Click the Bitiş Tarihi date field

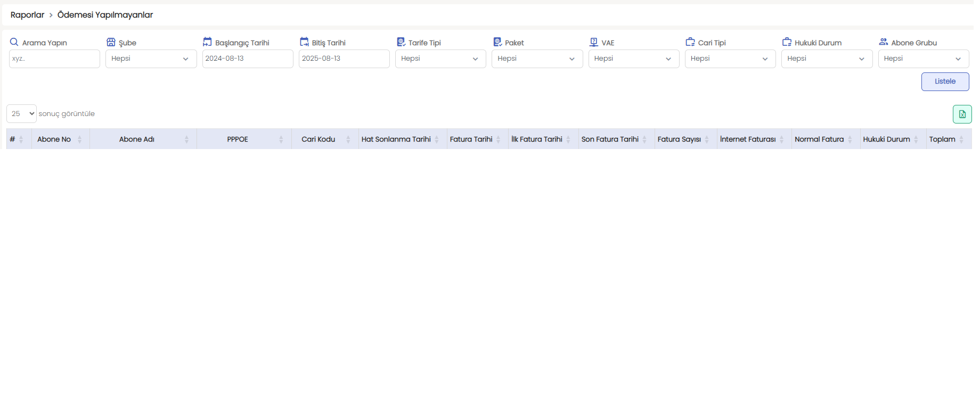coord(344,59)
